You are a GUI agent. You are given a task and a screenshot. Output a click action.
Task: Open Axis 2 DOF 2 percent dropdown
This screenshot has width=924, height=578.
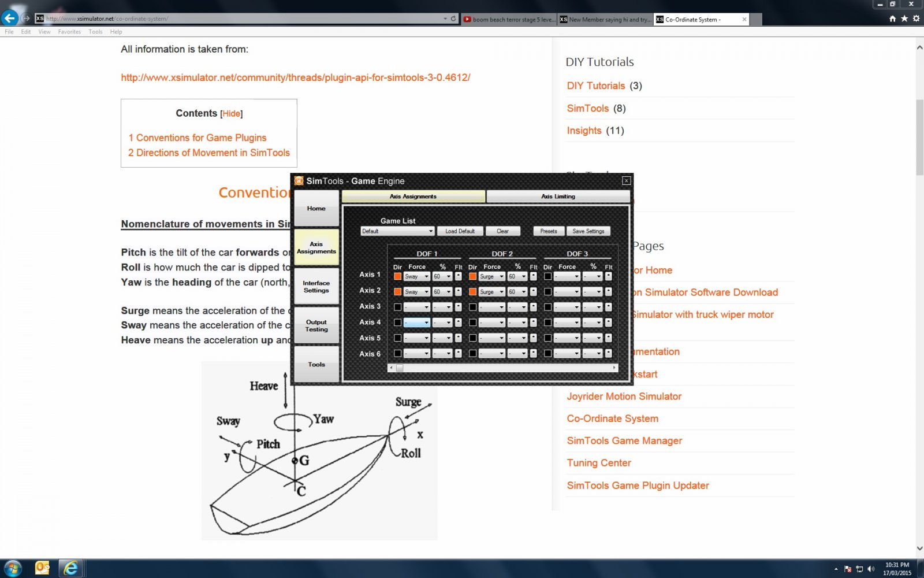point(517,292)
